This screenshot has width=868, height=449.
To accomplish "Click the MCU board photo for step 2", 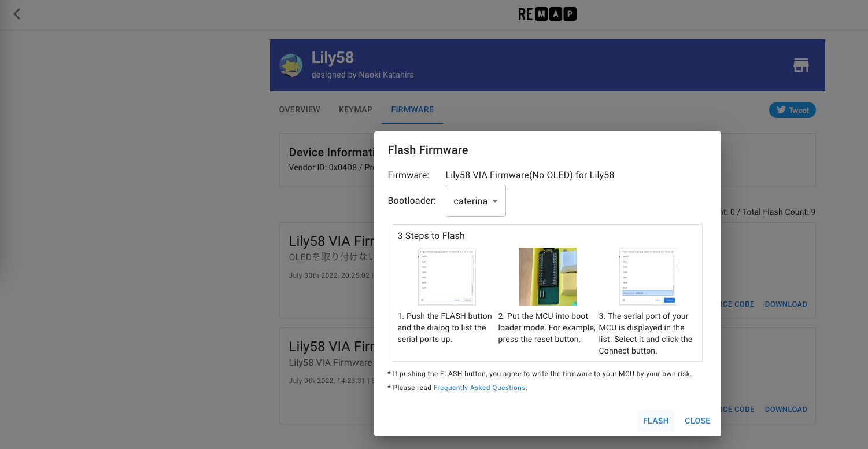I will point(548,276).
